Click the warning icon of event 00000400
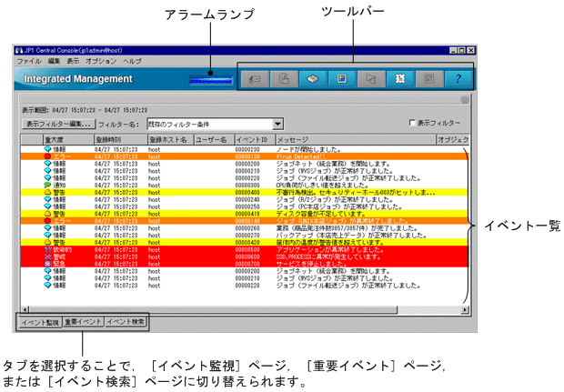Image resolution: width=564 pixels, height=392 pixels. pos(47,193)
